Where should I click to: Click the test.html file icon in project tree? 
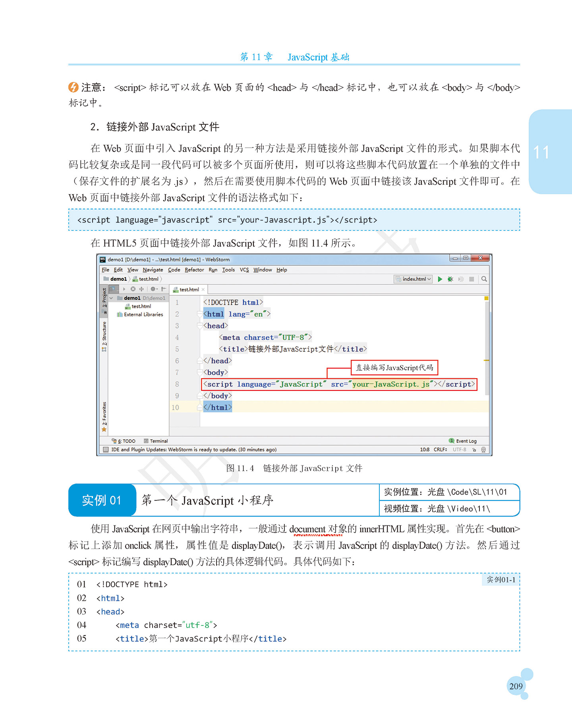128,307
